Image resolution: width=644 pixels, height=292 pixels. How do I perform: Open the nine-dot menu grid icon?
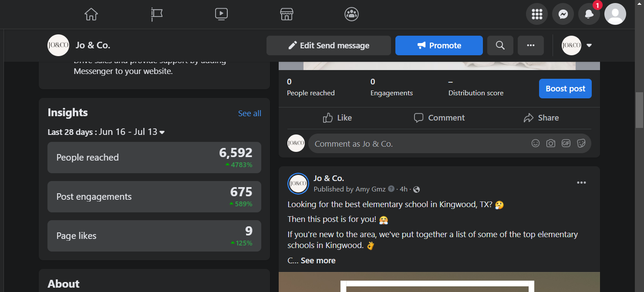[x=537, y=14]
